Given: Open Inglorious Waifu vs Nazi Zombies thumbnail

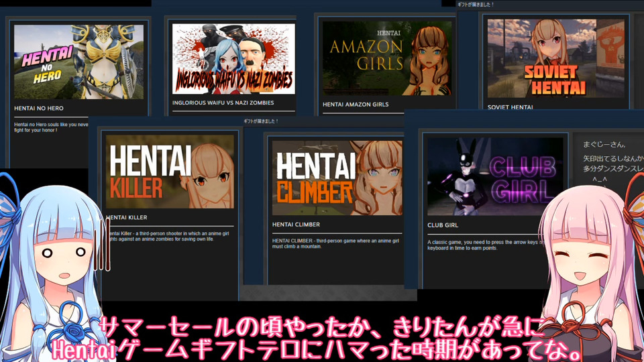Looking at the screenshot, I should tap(233, 59).
